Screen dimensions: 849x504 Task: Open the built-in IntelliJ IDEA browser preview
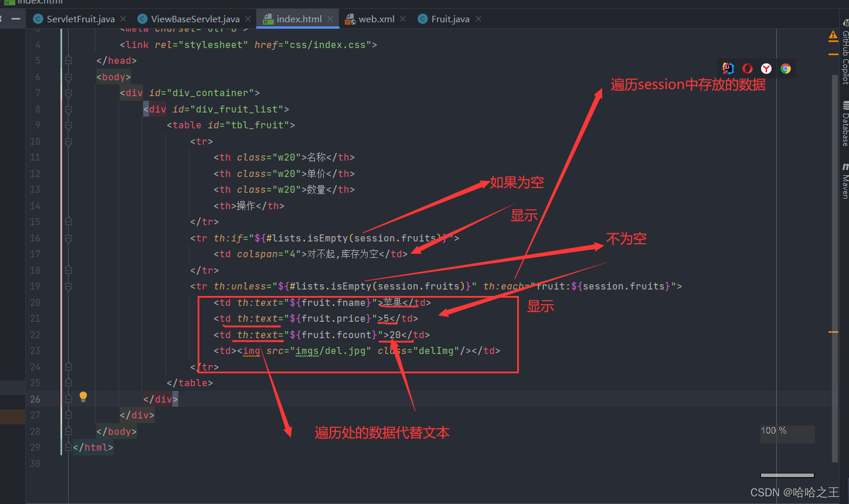click(728, 68)
